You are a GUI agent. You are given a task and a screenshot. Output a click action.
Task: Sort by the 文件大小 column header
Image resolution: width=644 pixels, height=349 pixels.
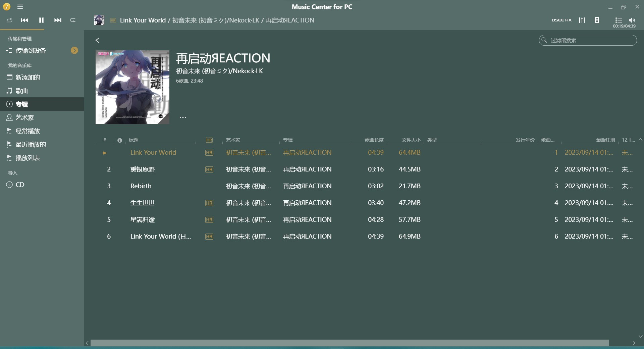(x=411, y=140)
